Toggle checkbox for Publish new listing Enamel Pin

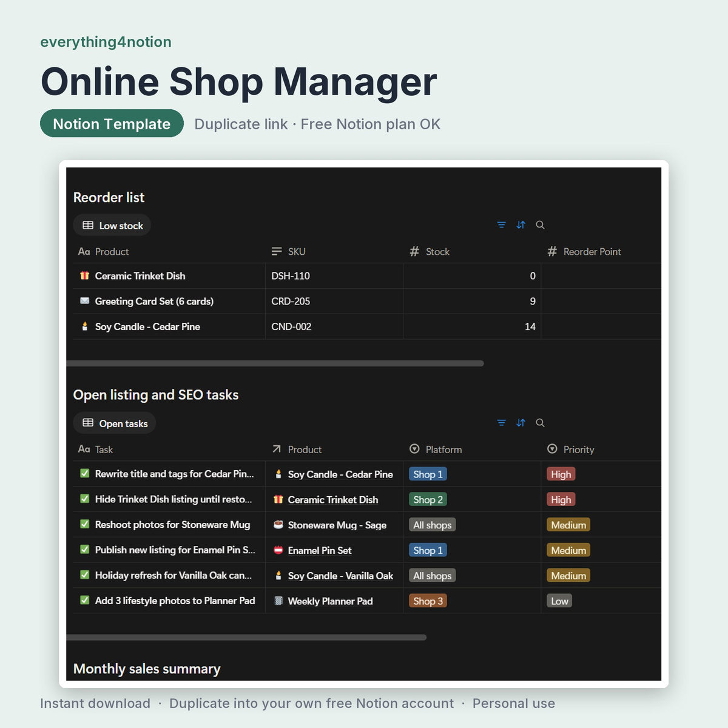84,550
